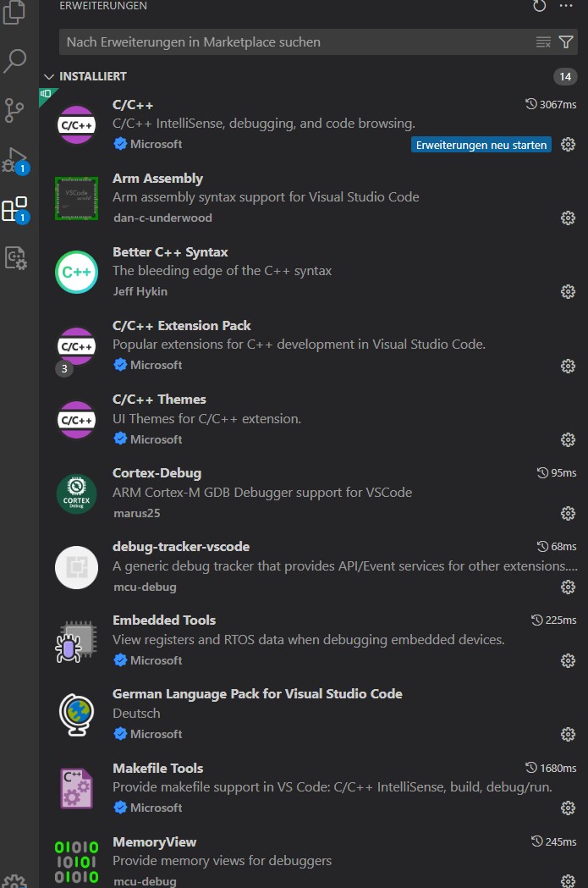Click the 3067ms activation time of C/C++

(x=551, y=104)
